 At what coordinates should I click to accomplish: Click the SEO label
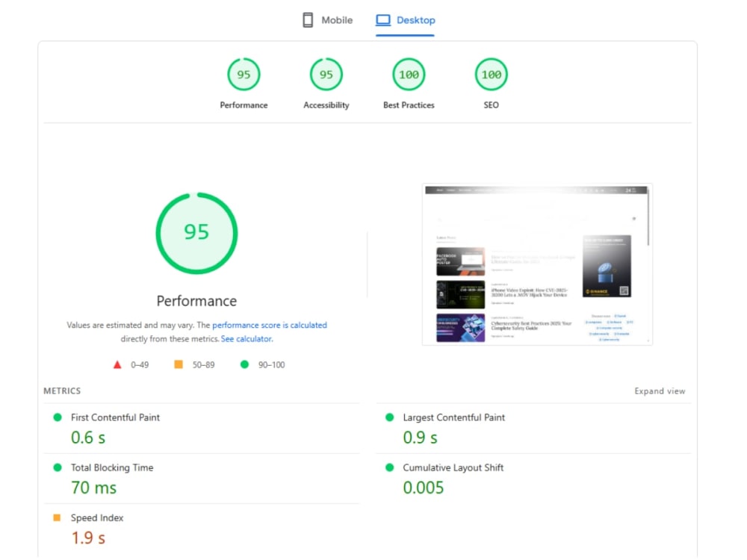pyautogui.click(x=492, y=105)
